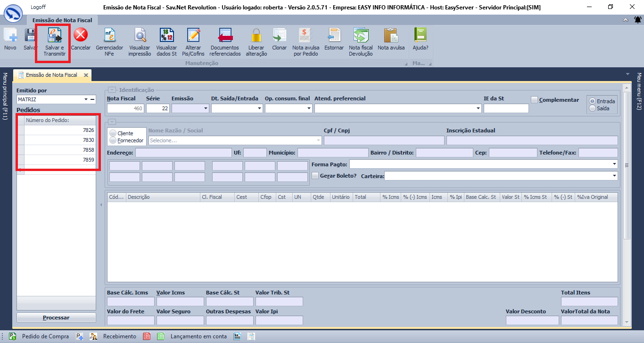The image size is (644, 343).
Task: Open the Logoff menu item
Action: [39, 7]
